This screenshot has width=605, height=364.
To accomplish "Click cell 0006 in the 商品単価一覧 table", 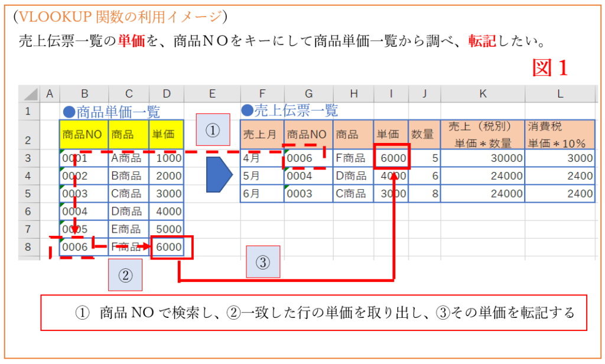I will pyautogui.click(x=75, y=247).
